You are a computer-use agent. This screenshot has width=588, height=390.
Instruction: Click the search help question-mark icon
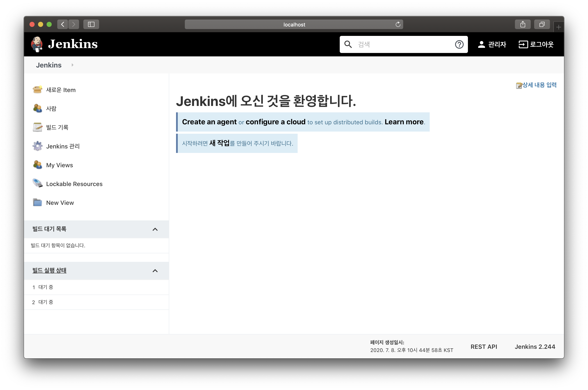pos(459,44)
